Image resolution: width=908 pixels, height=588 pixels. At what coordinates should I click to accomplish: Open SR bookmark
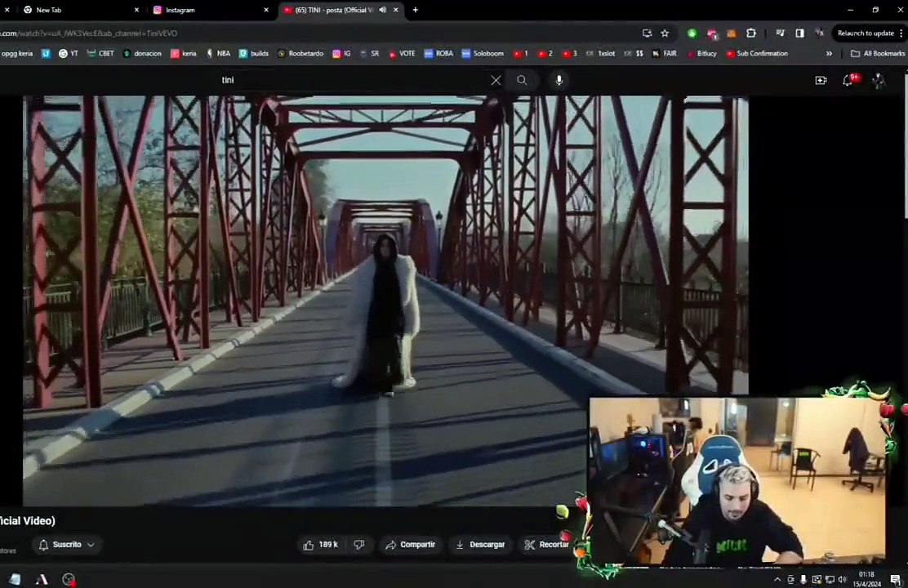369,53
